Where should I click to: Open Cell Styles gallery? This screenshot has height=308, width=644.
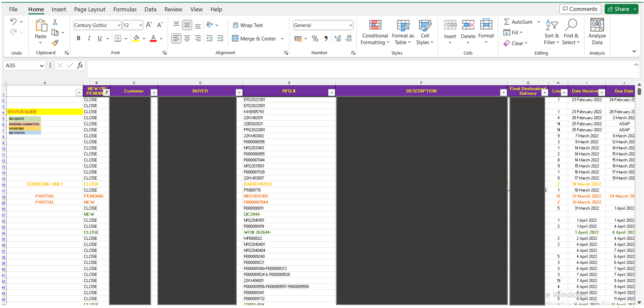click(x=425, y=32)
